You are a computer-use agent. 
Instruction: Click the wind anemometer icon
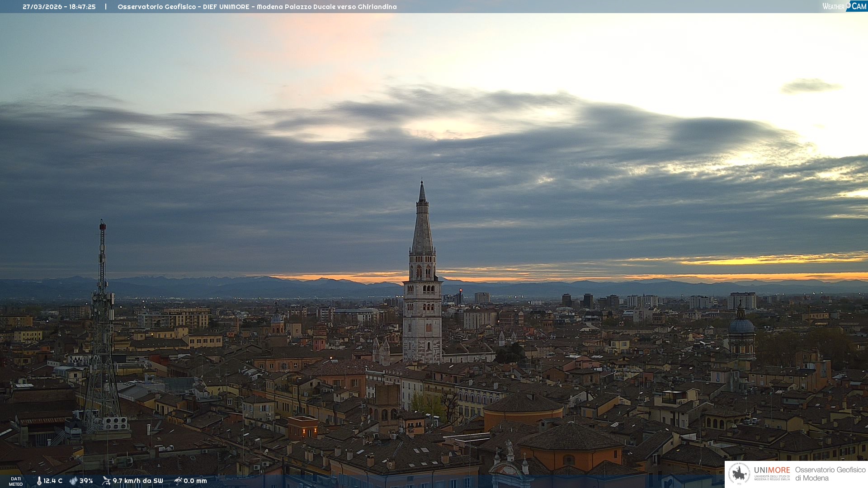106,481
